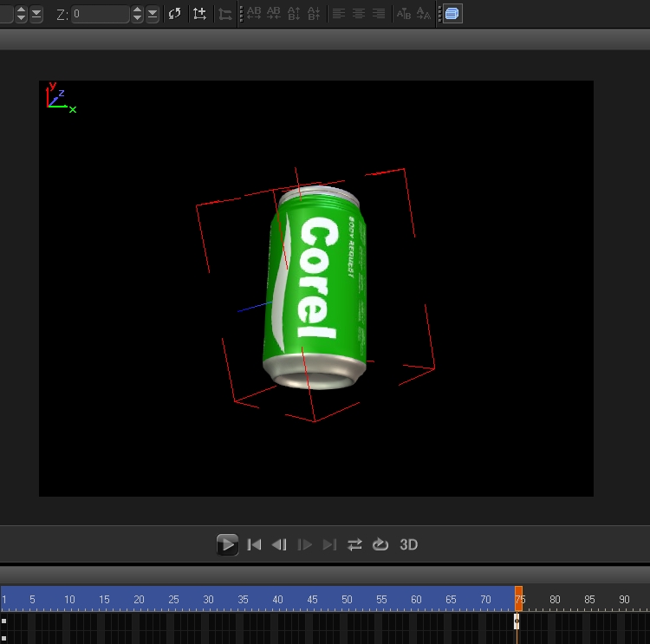Step back one frame
650x644 pixels.
(x=279, y=544)
